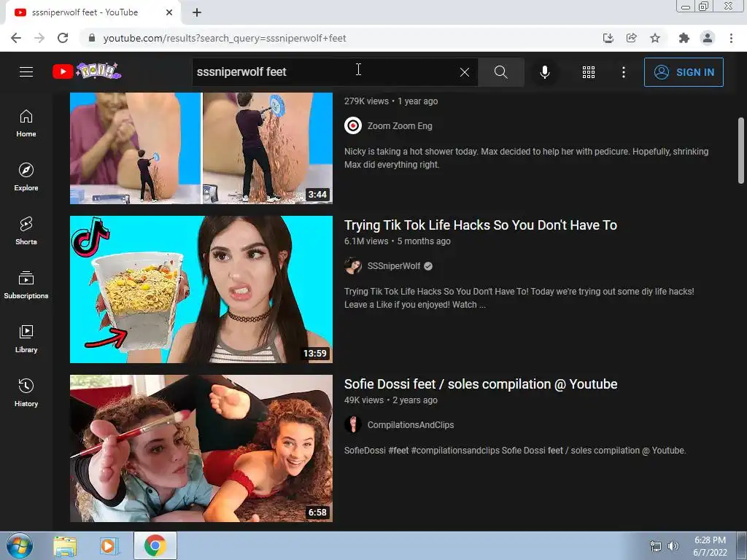
Task: Open a new browser tab
Action: point(197,12)
